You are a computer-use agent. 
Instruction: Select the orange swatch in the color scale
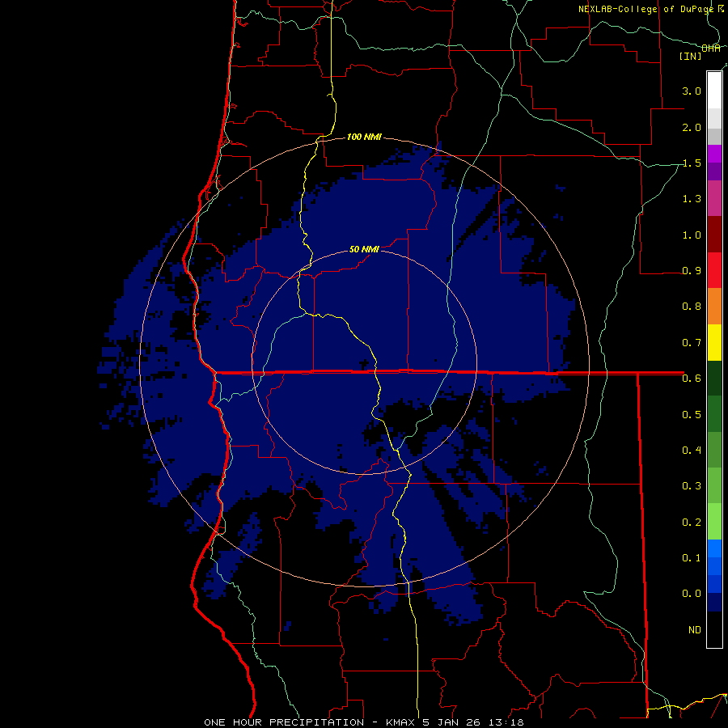[x=714, y=306]
